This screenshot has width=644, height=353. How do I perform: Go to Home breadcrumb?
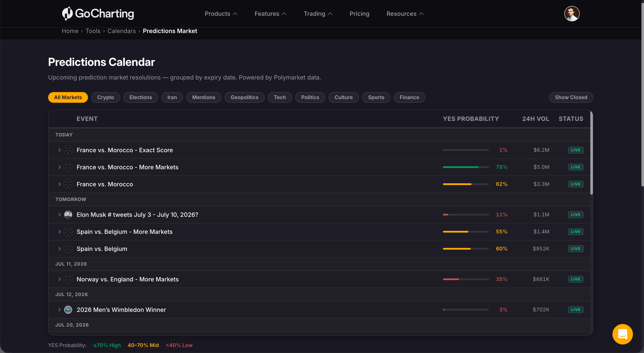pos(70,31)
